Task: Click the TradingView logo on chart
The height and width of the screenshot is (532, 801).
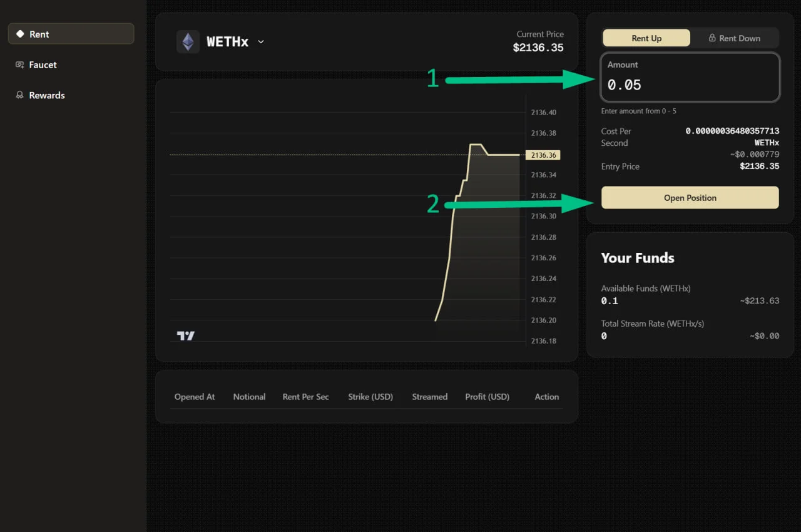Action: (186, 335)
